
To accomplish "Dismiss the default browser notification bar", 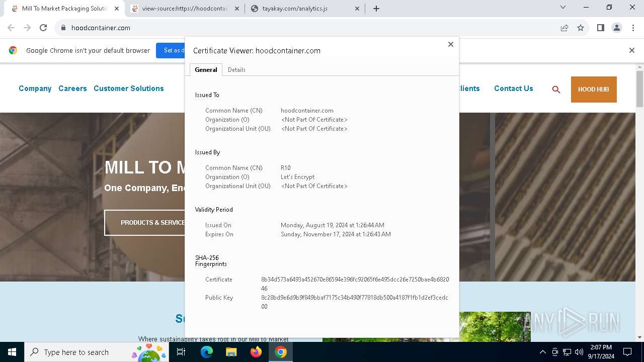I will [x=632, y=50].
